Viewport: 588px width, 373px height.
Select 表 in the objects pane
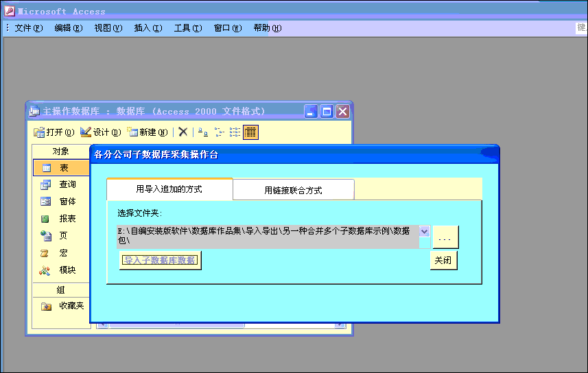[x=61, y=168]
